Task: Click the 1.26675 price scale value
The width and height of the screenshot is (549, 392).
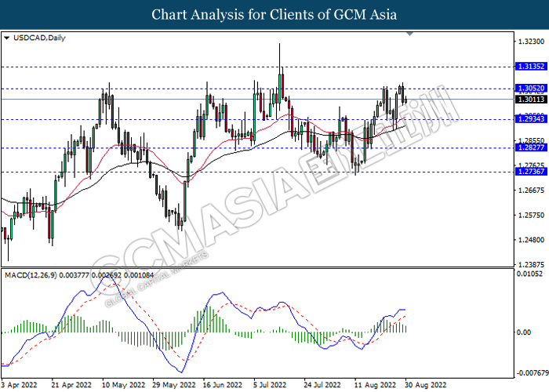Action: 531,190
